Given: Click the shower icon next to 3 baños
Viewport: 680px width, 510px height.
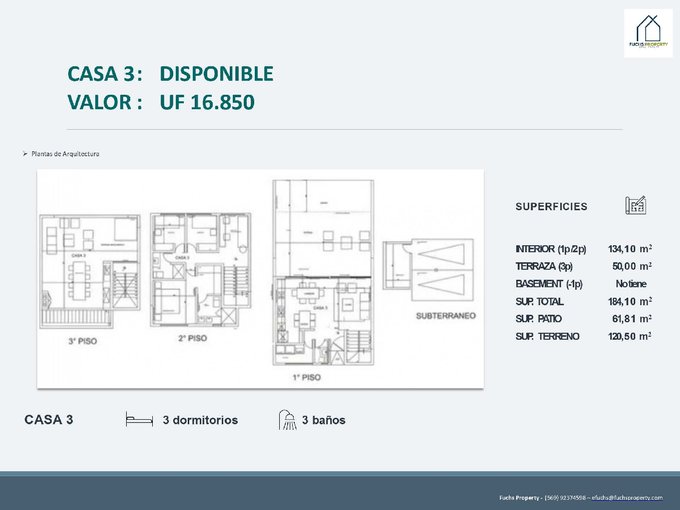Looking at the screenshot, I should point(288,419).
